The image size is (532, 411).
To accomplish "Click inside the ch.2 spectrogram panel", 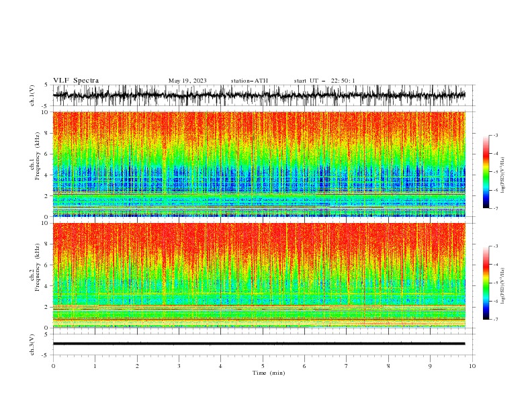I will click(x=259, y=275).
